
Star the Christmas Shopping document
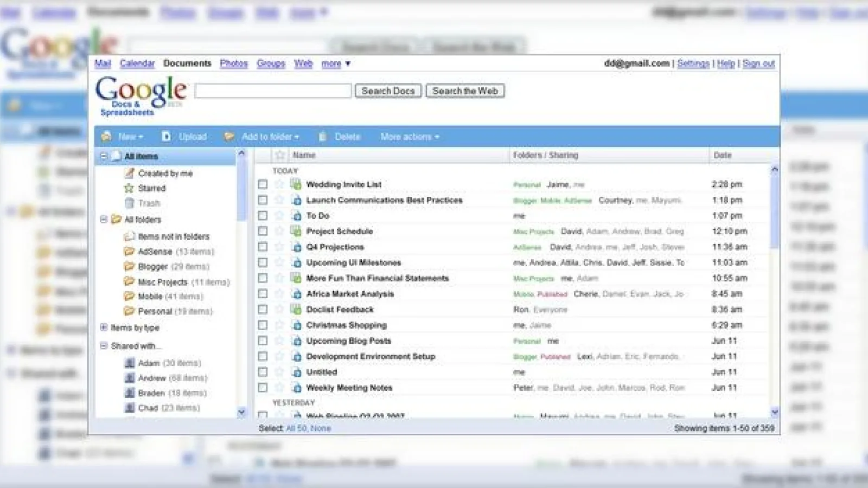(279, 325)
